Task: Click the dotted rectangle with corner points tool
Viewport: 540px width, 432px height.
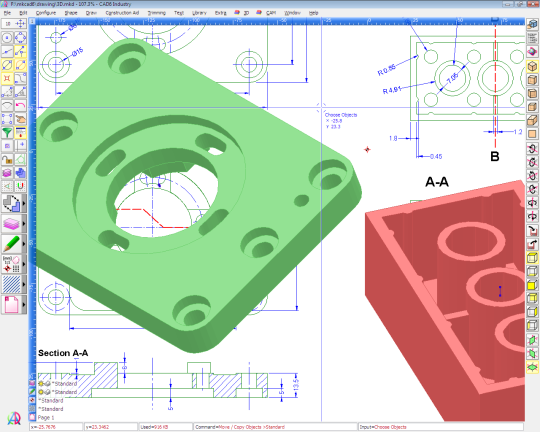Action: pyautogui.click(x=7, y=119)
